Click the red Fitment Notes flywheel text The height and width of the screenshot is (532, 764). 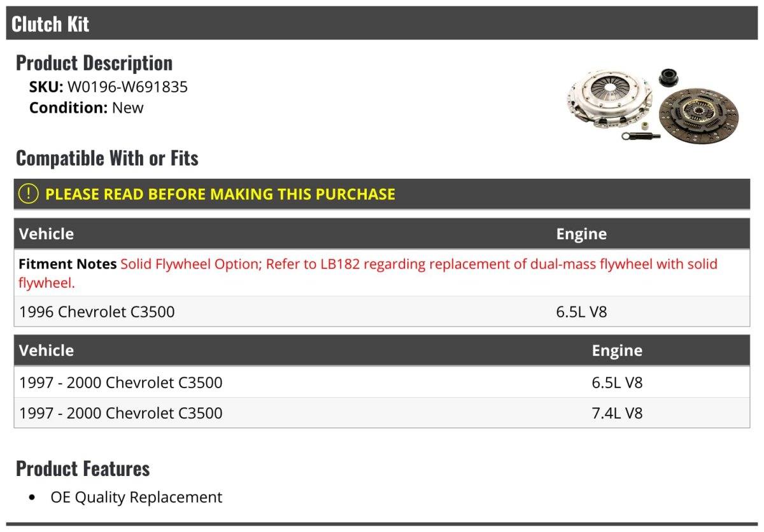[x=368, y=273]
